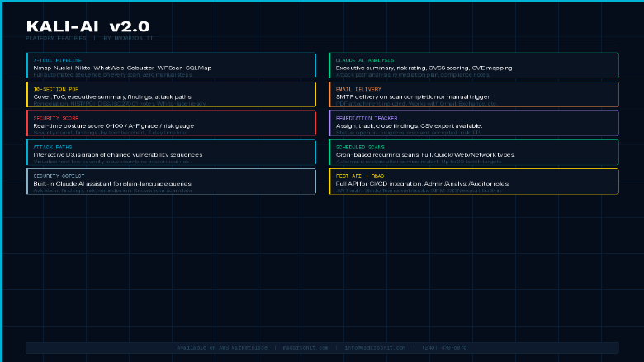Image resolution: width=644 pixels, height=362 pixels.
Task: Select the 10-Section PDF card
Action: 171,95
